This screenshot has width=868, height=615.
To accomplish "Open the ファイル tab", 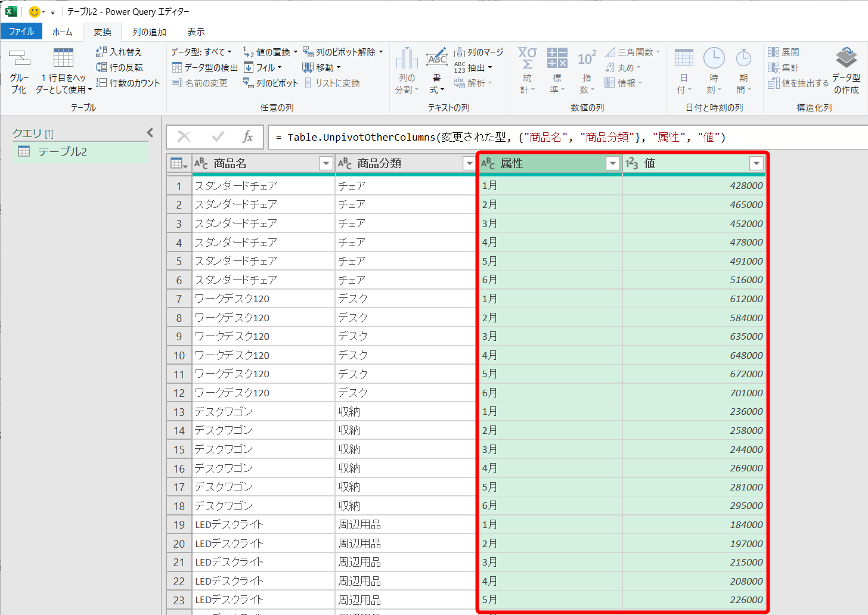I will (21, 32).
